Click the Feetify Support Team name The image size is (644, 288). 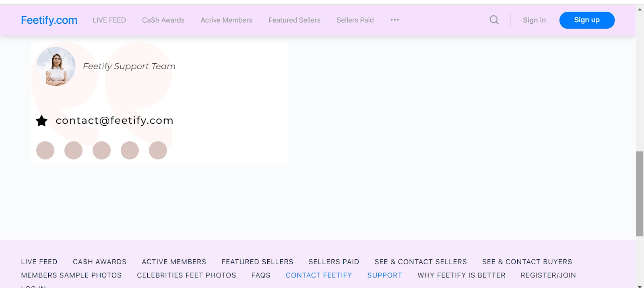[129, 66]
